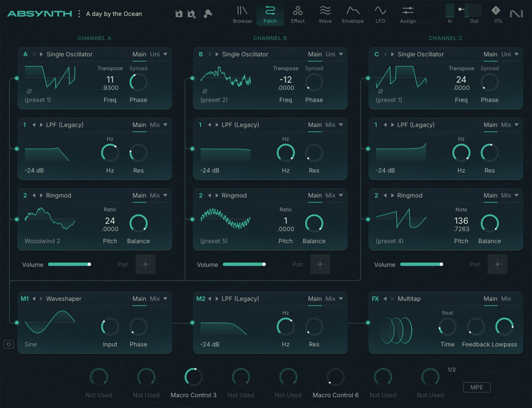The image size is (532, 408).
Task: Toggle MPE mode
Action: [476, 387]
